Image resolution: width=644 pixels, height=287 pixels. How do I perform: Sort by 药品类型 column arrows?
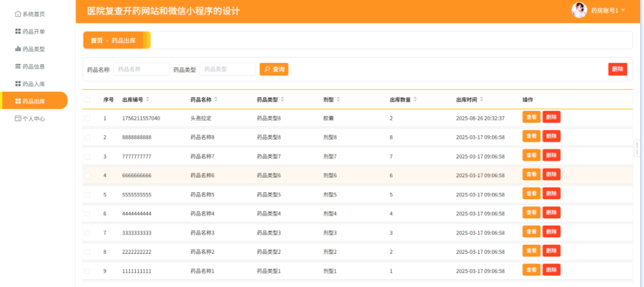[x=283, y=99]
